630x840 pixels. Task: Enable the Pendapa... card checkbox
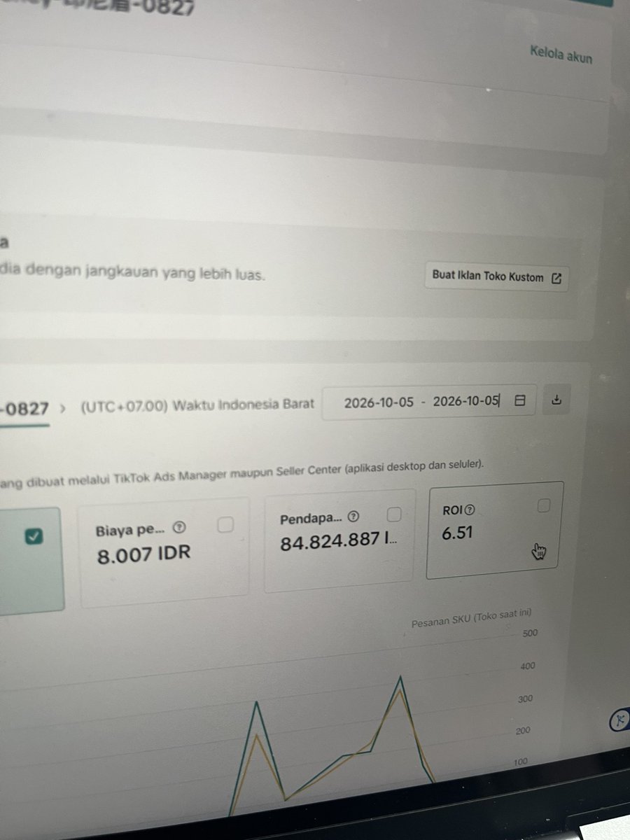394,514
